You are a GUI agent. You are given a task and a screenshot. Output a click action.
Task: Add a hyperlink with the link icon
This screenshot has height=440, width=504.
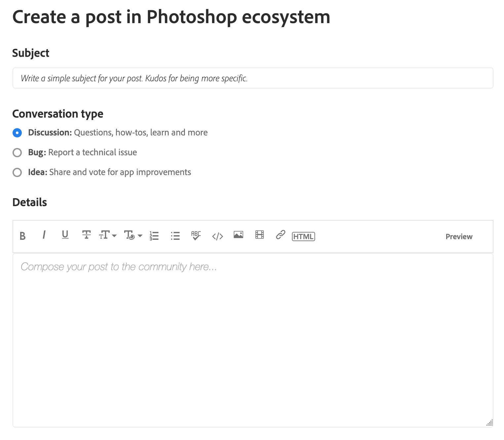tap(280, 235)
